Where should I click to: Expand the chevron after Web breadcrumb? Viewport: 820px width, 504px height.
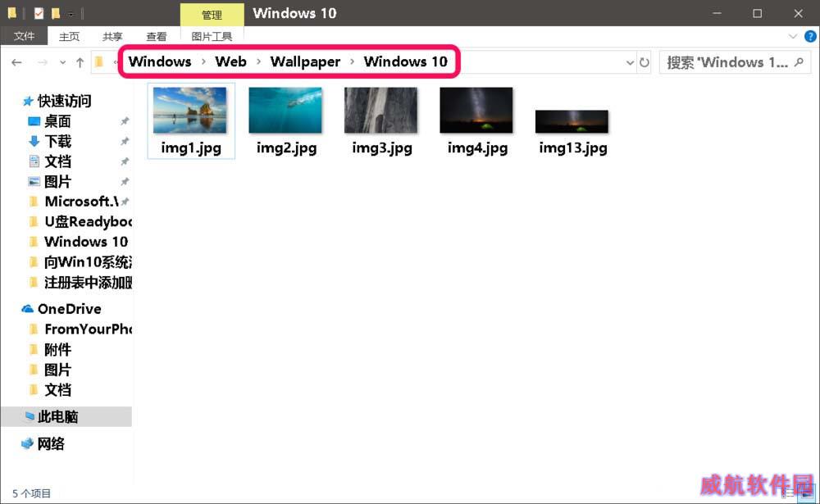coord(258,62)
